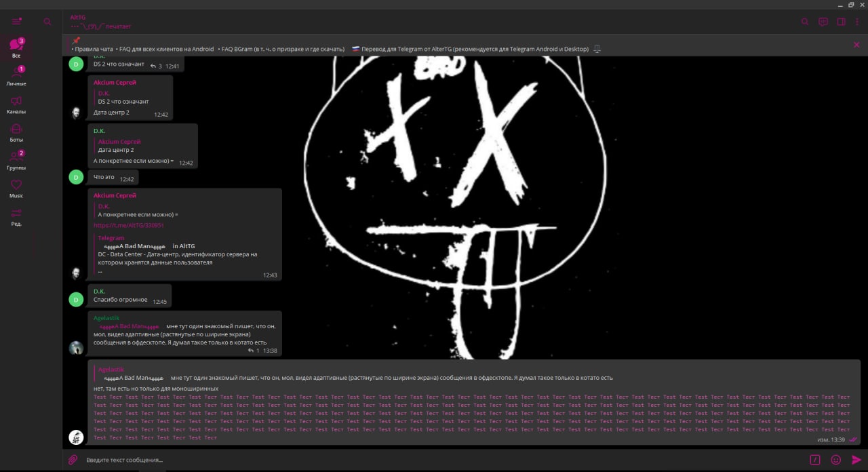This screenshot has height=472, width=868.
Task: Click own avatar beside the Test message
Action: (x=76, y=437)
